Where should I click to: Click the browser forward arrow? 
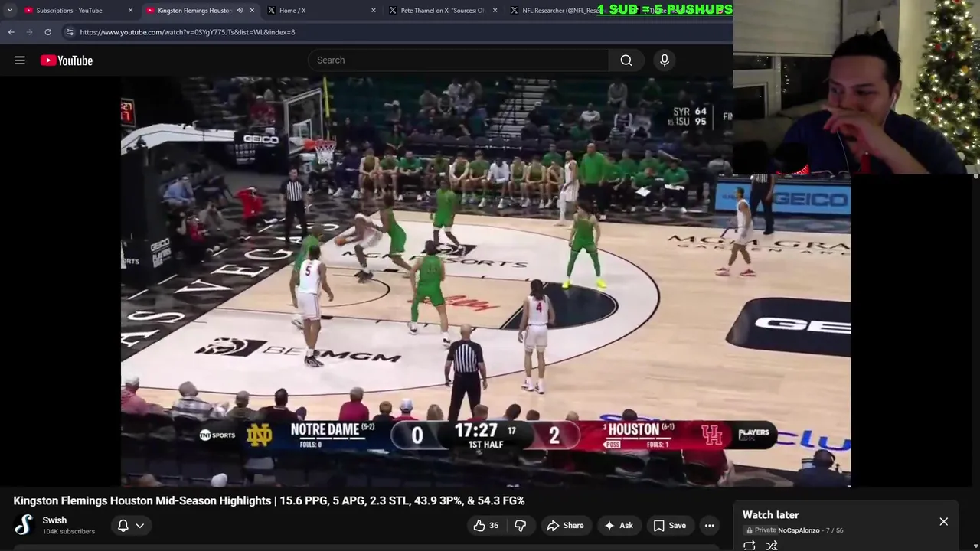tap(30, 32)
